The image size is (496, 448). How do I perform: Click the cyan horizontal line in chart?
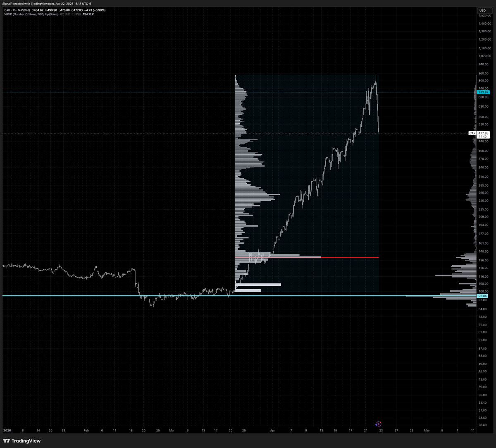tap(238, 296)
